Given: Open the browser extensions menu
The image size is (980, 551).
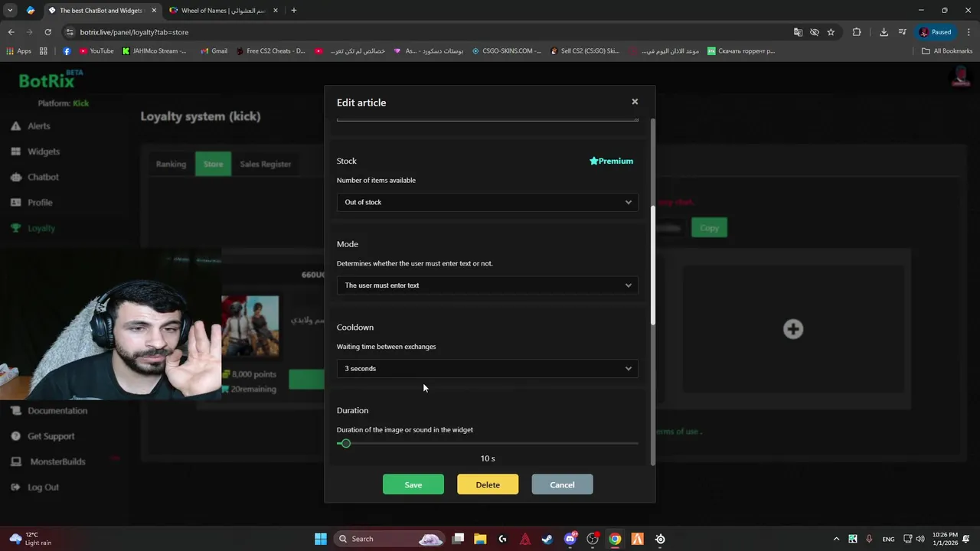Looking at the screenshot, I should [x=857, y=32].
